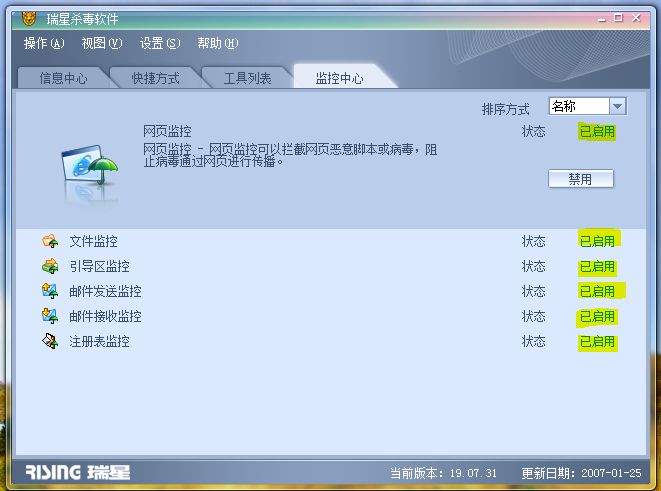Select the 监控中心 tab
This screenshot has width=661, height=491.
coord(339,78)
